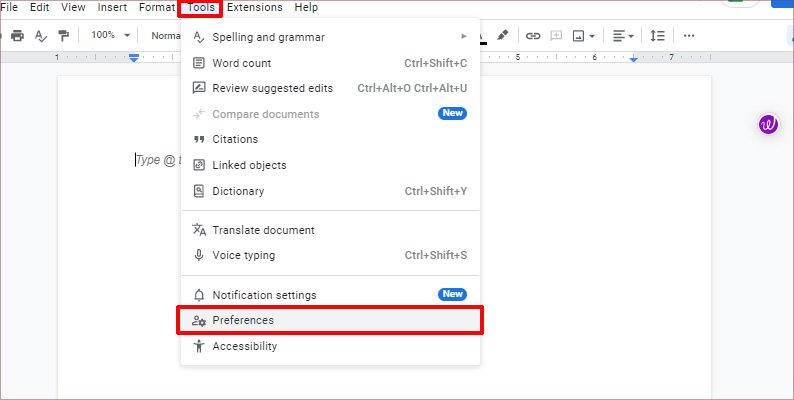Click the 'Type @' placeholder text in document
794x400 pixels.
(x=156, y=160)
